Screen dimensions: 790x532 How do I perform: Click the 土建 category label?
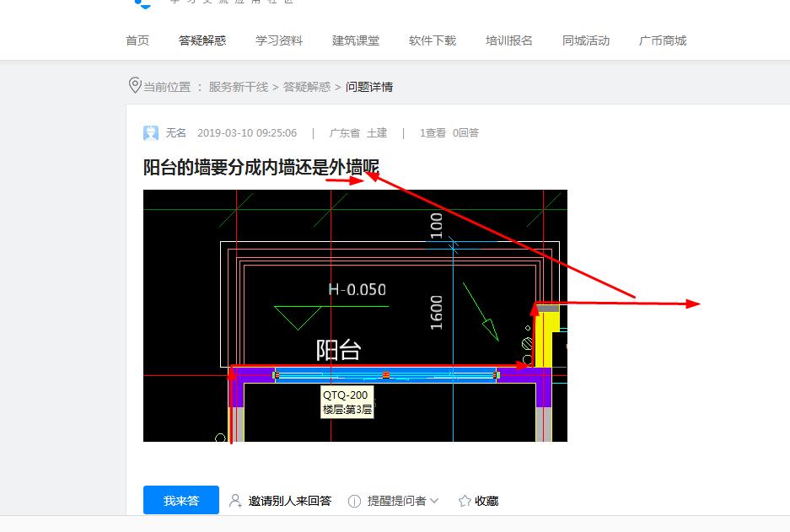coord(377,133)
